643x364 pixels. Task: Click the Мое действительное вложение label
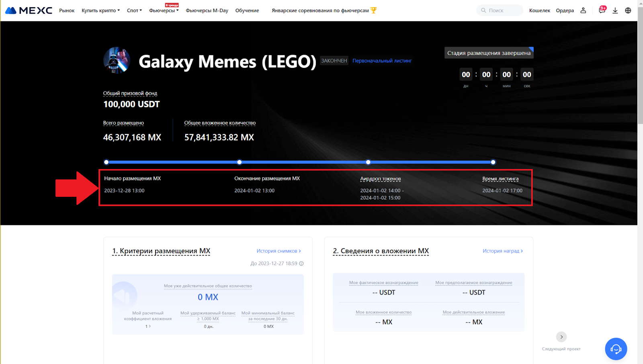tap(474, 312)
